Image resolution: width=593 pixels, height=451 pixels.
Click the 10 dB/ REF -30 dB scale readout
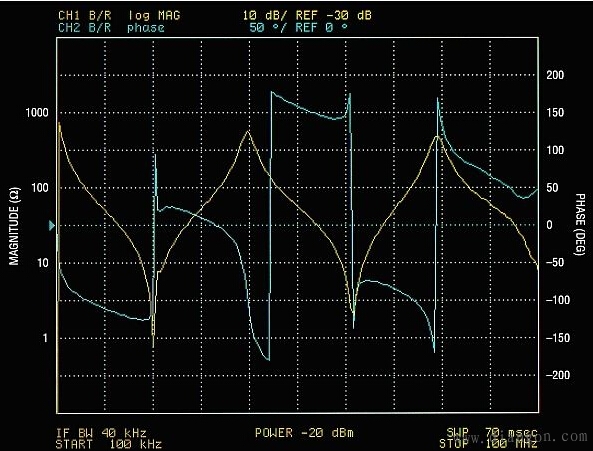[x=307, y=15]
